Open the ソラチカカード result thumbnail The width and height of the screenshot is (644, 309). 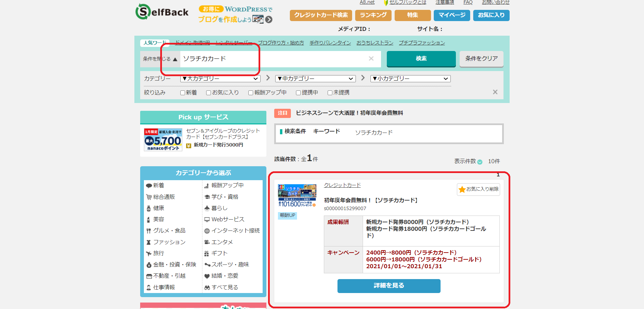tap(297, 196)
